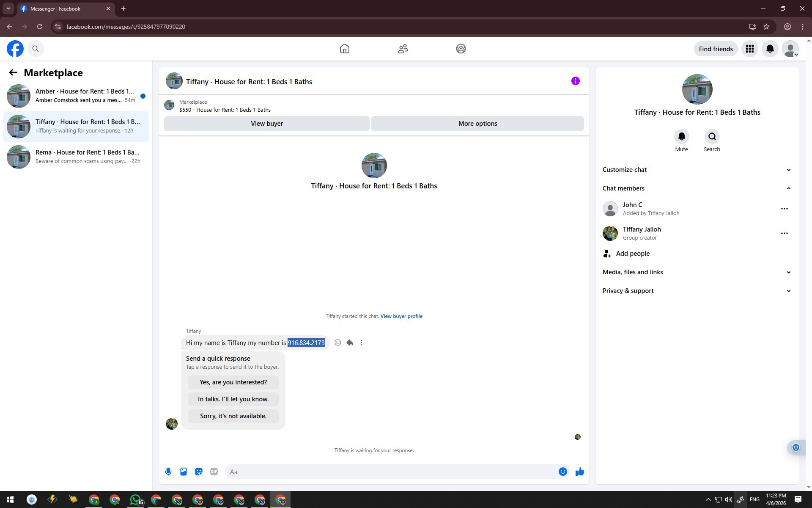Viewport: 812px width, 508px height.
Task: Send a voice clip microphone icon
Action: pyautogui.click(x=168, y=472)
